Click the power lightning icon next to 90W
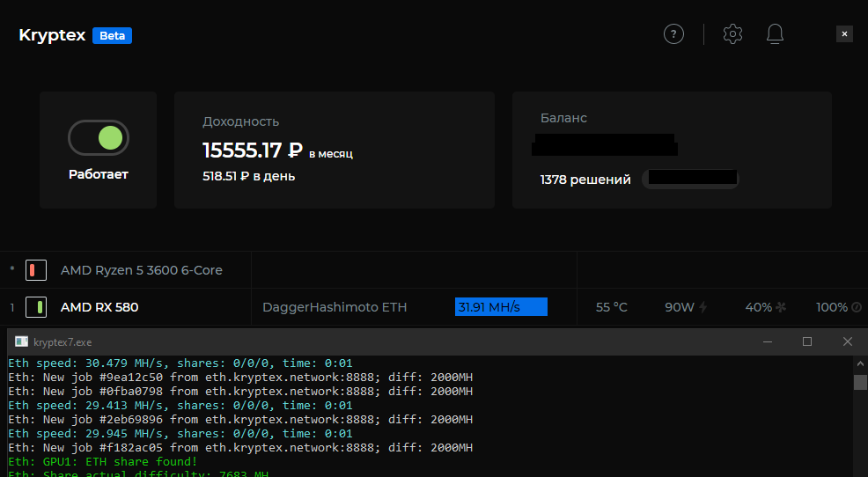868x477 pixels. (702, 307)
